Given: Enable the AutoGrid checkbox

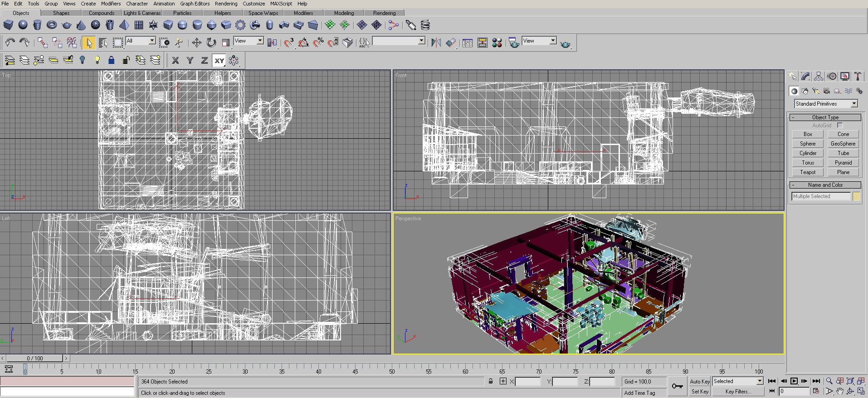Looking at the screenshot, I should click(x=840, y=125).
